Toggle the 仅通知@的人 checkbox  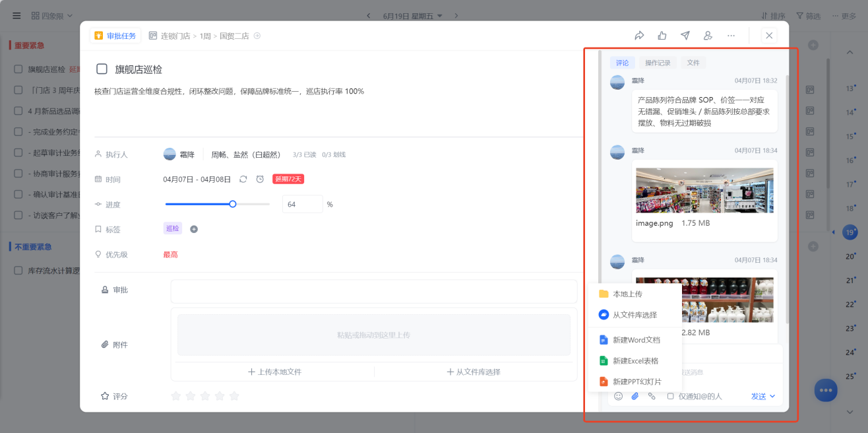click(x=670, y=396)
